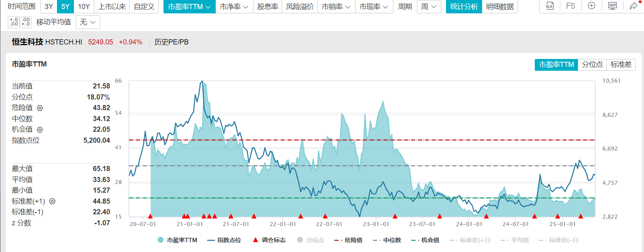The height and width of the screenshot is (252, 644).
Task: Open the 市盈率TTM metric dropdown
Action: tap(189, 7)
